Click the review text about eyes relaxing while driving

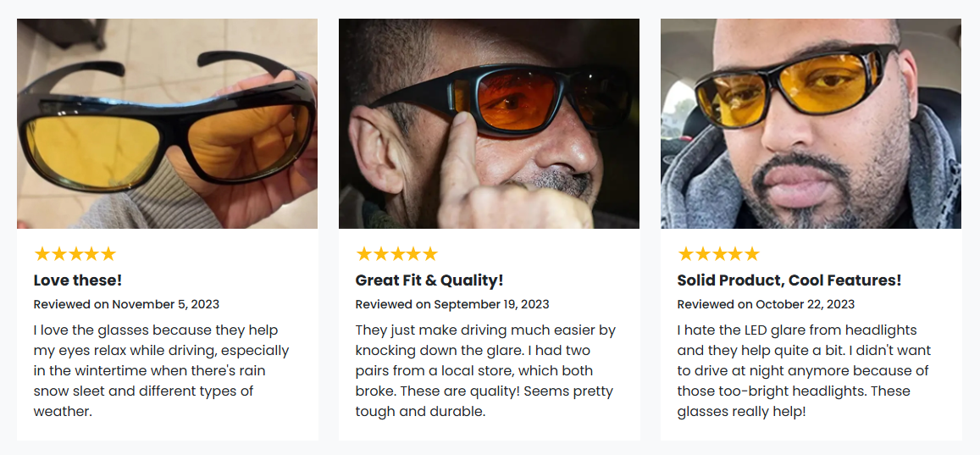(161, 370)
